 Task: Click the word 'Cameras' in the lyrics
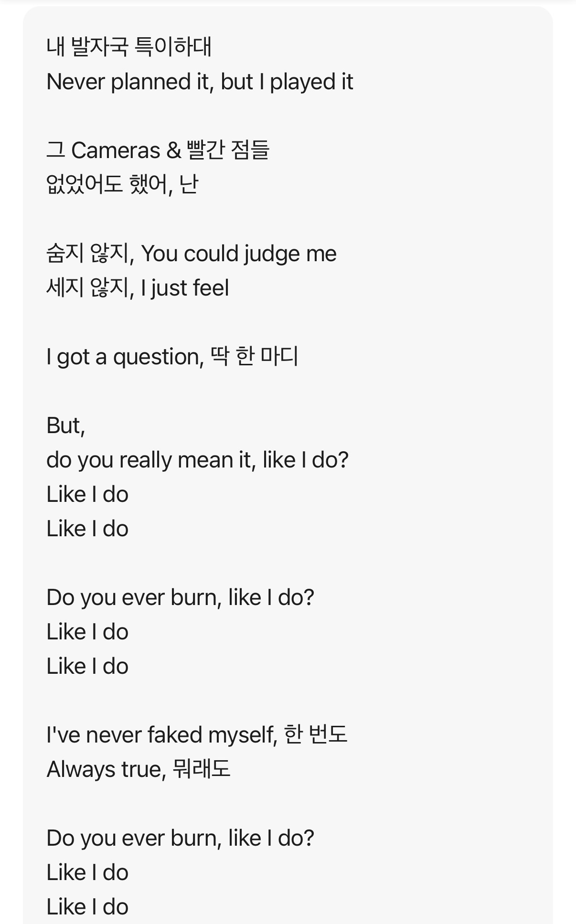116,151
